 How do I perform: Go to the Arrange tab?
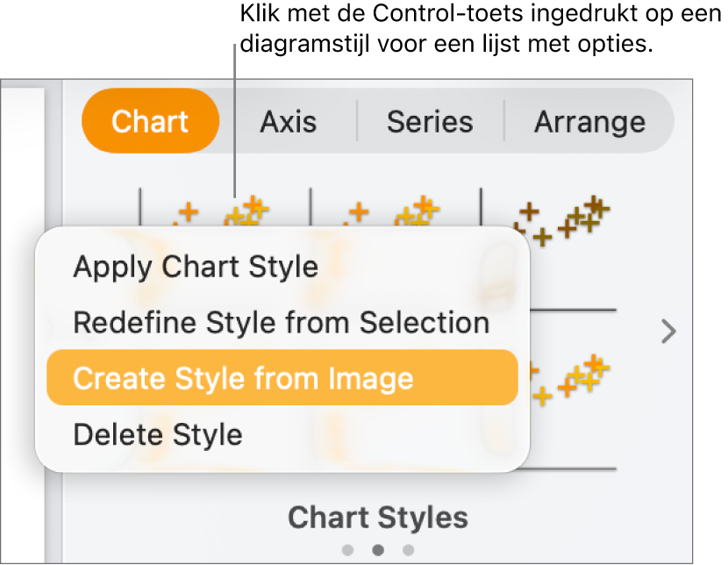click(x=589, y=122)
